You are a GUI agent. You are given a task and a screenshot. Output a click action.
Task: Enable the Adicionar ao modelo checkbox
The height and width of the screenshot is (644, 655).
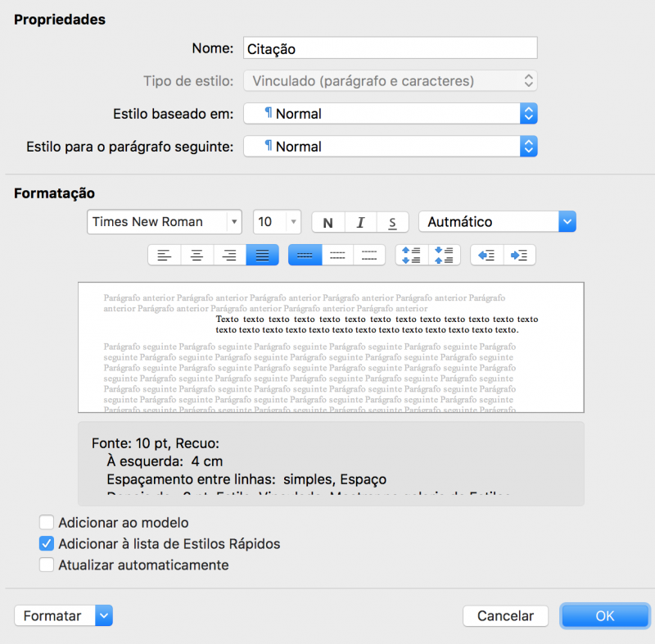tap(47, 522)
